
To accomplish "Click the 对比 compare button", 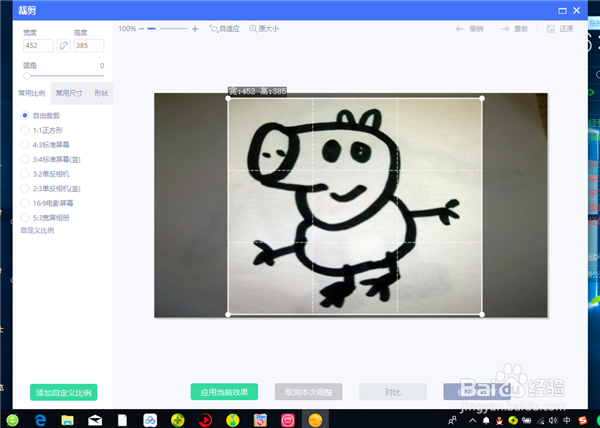I will 393,392.
